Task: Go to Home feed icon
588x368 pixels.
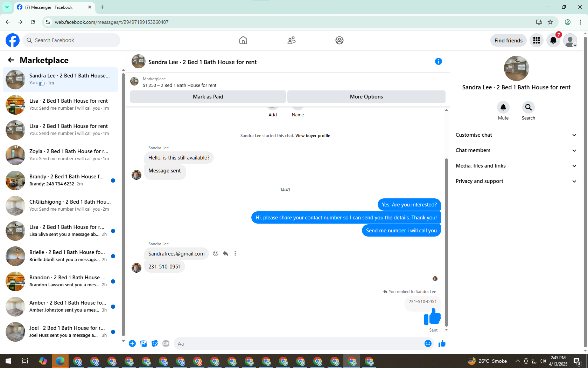Action: [243, 40]
